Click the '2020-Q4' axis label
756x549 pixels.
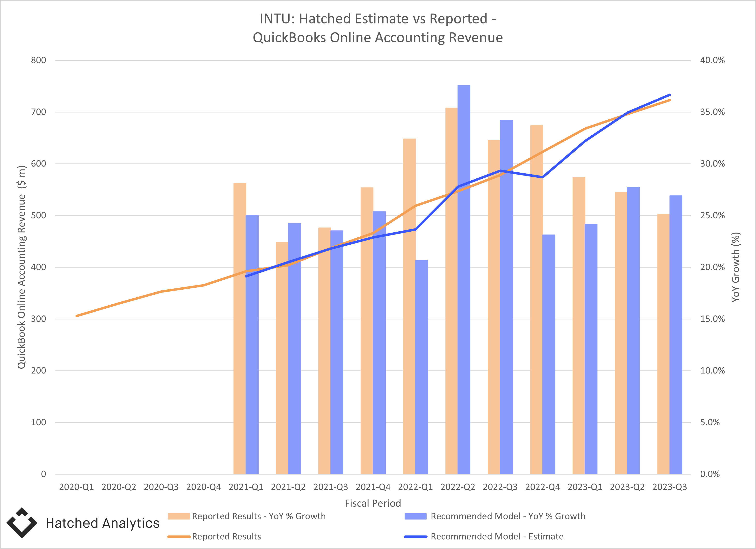coord(203,487)
